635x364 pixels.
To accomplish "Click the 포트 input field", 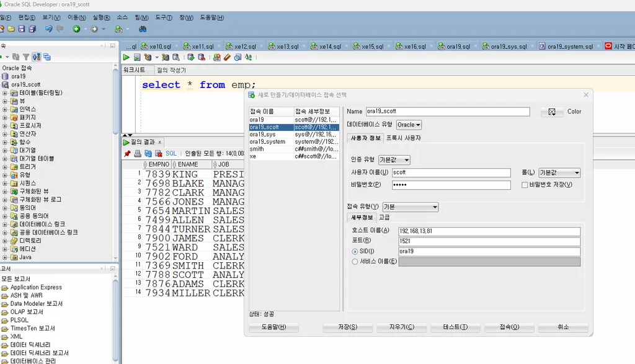I will [x=489, y=241].
